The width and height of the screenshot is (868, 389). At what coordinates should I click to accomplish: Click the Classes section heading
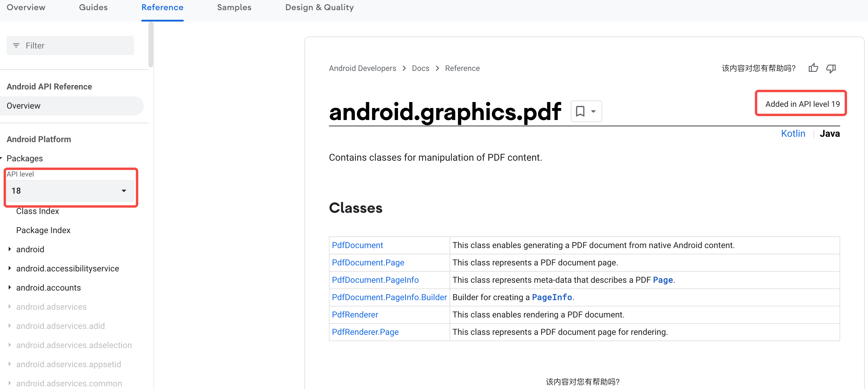356,208
